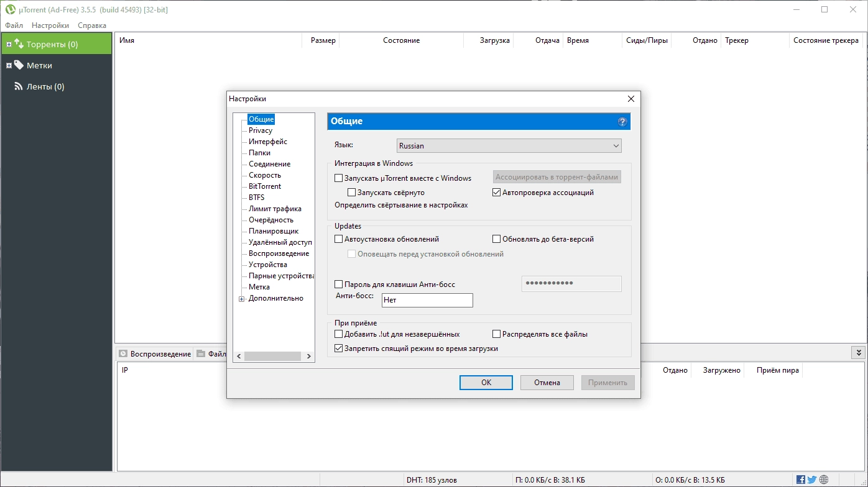Click the Применить button
Screen dimensions: 868x487
pyautogui.click(x=608, y=383)
